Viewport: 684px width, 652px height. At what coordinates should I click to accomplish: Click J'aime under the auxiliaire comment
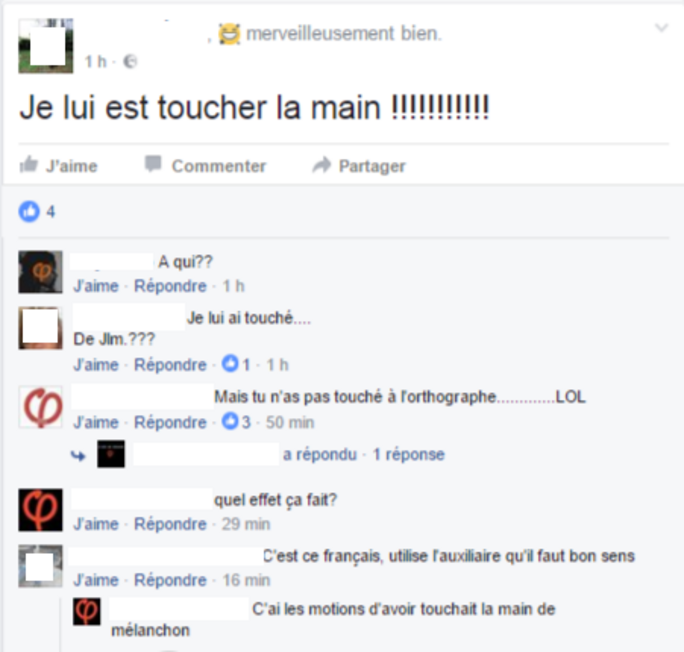[x=96, y=580]
